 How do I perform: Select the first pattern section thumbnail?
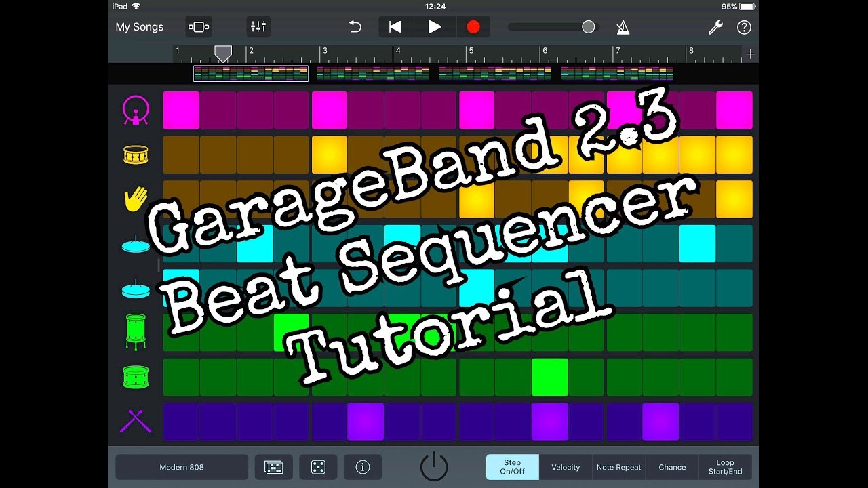click(x=251, y=73)
